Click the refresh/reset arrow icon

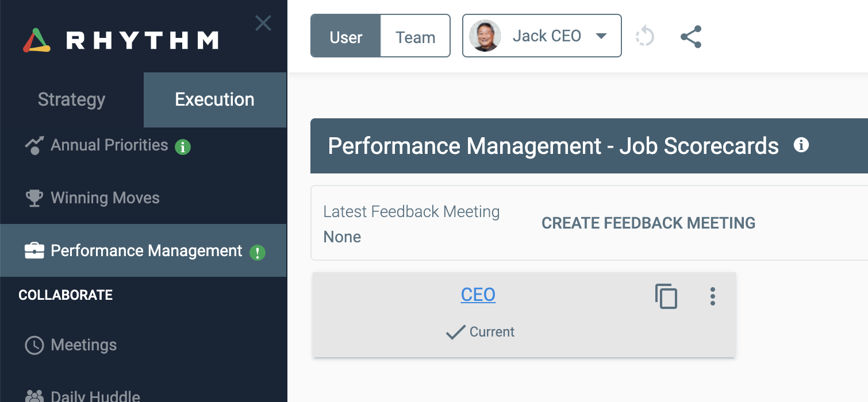click(645, 37)
